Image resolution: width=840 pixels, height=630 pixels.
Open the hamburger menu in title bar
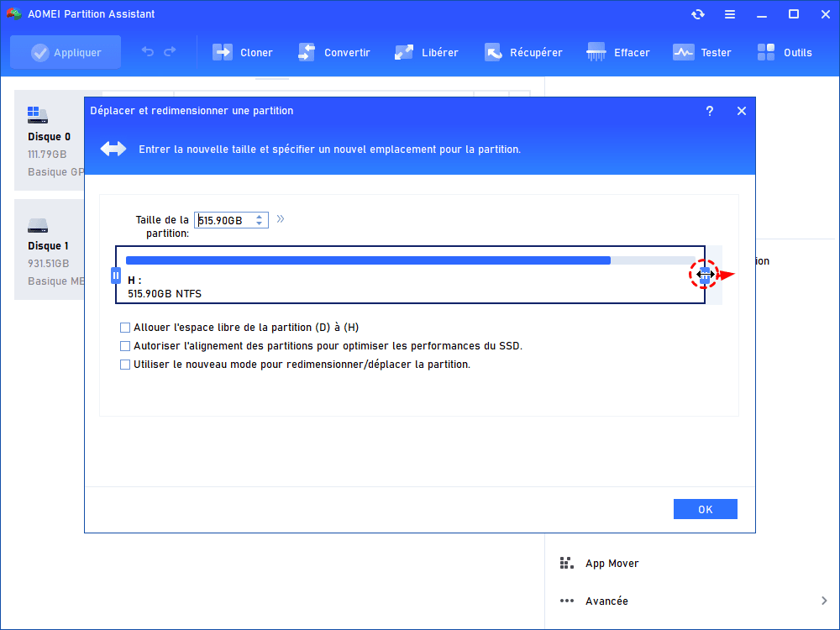point(730,14)
